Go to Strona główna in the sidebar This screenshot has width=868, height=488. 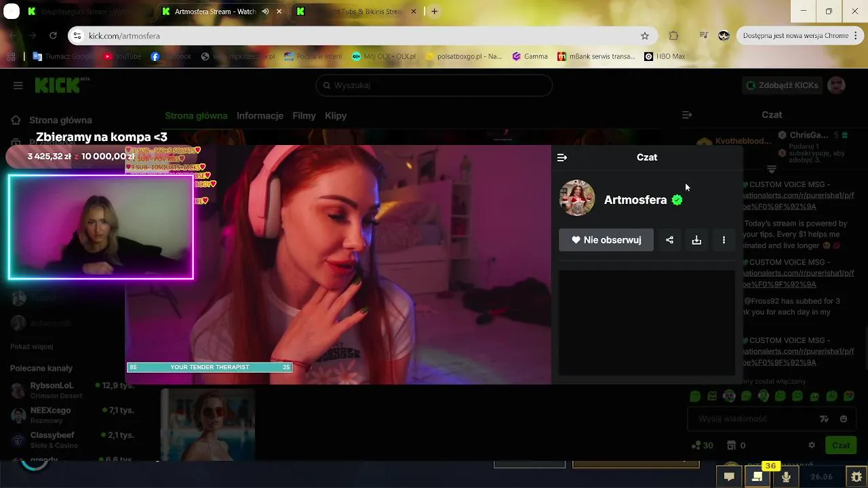52,120
